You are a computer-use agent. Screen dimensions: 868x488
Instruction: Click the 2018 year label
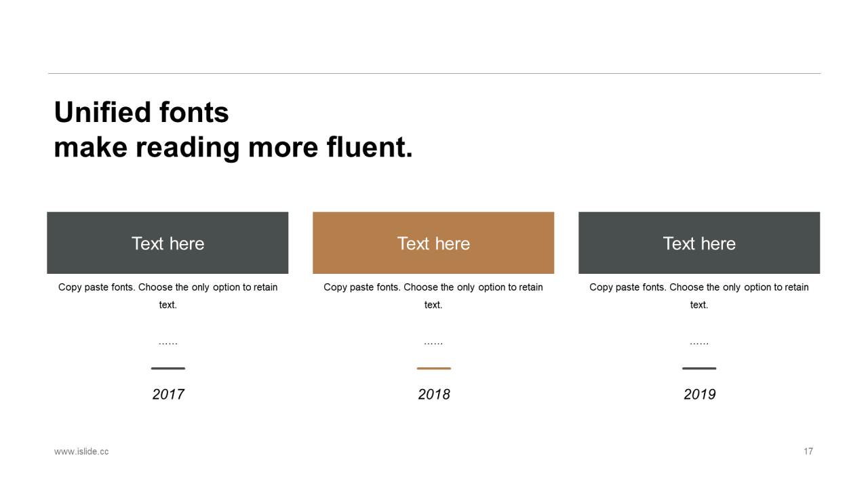(434, 394)
